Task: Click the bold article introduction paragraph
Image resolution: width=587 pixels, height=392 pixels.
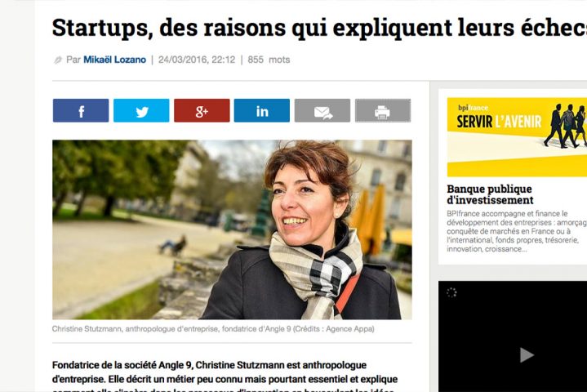Action: click(x=225, y=376)
